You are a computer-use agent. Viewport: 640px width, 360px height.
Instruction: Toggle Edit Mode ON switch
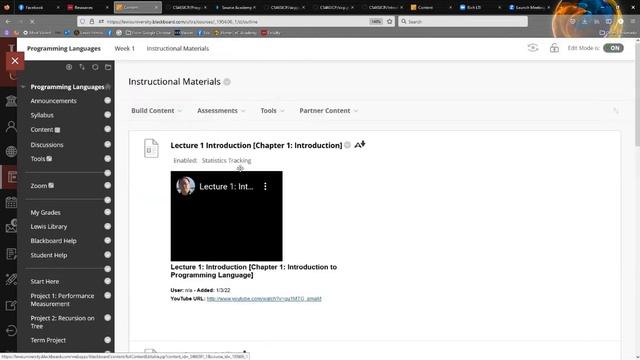click(x=613, y=48)
